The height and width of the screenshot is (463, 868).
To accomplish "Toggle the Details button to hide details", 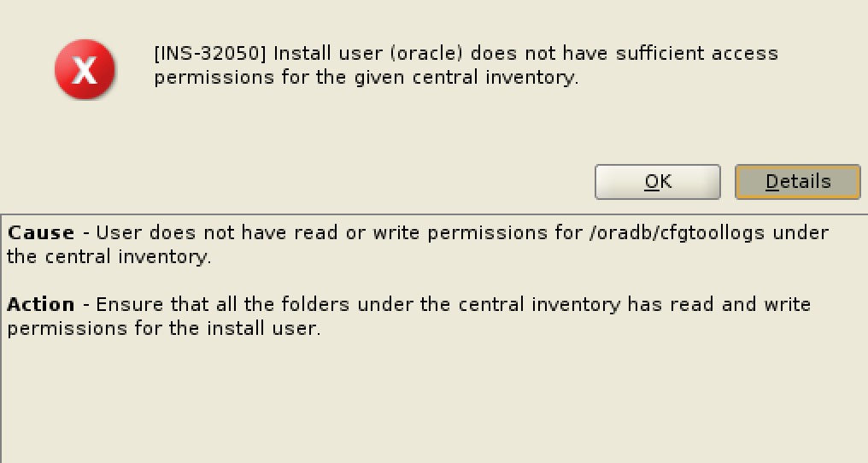I will click(797, 182).
